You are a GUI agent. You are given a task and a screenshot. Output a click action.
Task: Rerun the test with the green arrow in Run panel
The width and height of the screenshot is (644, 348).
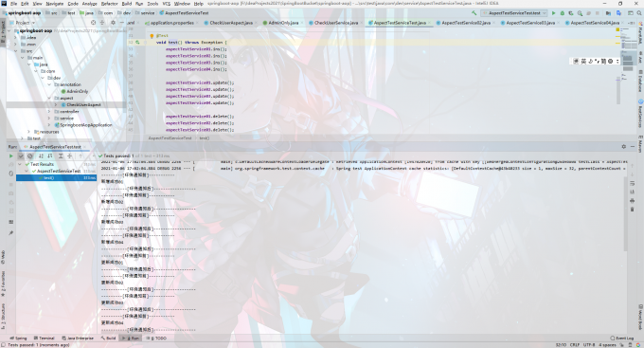(11, 156)
